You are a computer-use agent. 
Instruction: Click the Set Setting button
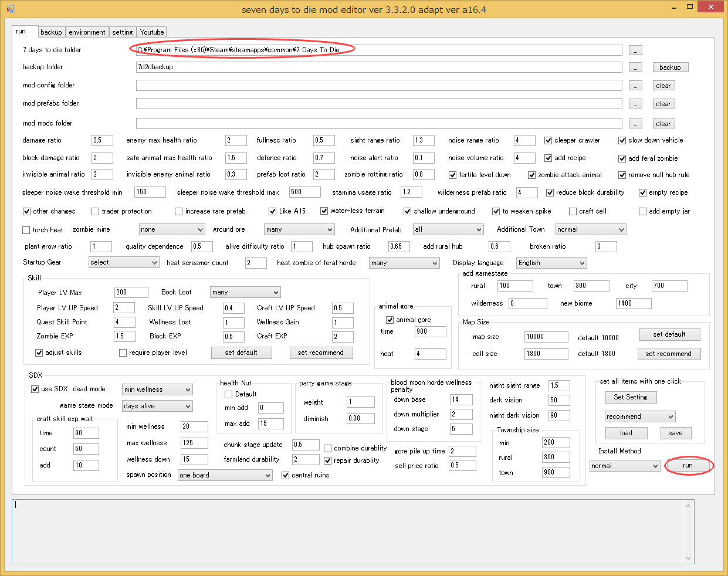coord(631,397)
